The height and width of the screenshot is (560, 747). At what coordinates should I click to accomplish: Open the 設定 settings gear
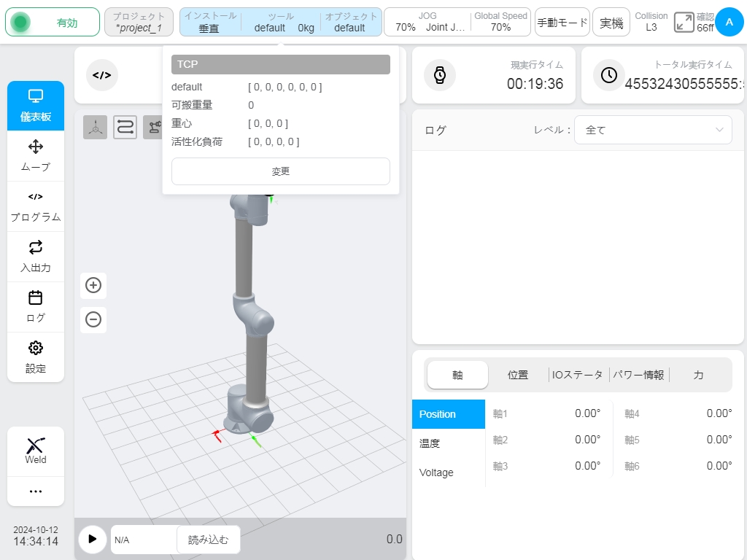tap(36, 357)
